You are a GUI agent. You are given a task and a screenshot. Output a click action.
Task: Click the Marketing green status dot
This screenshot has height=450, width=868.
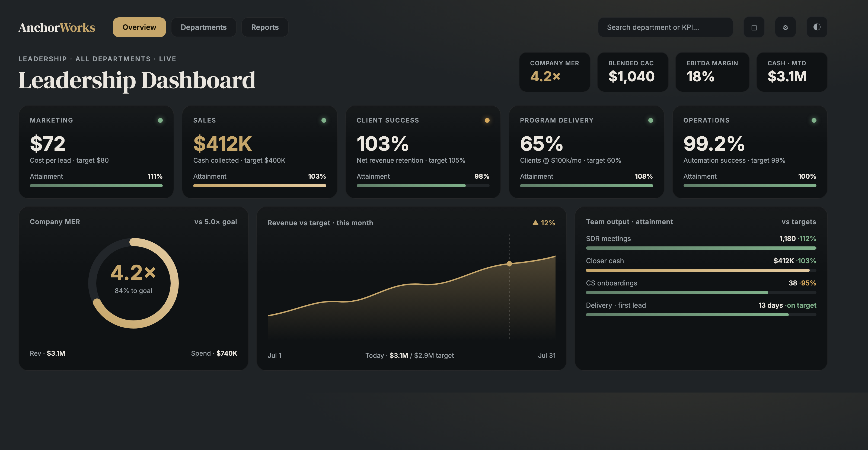(x=160, y=120)
